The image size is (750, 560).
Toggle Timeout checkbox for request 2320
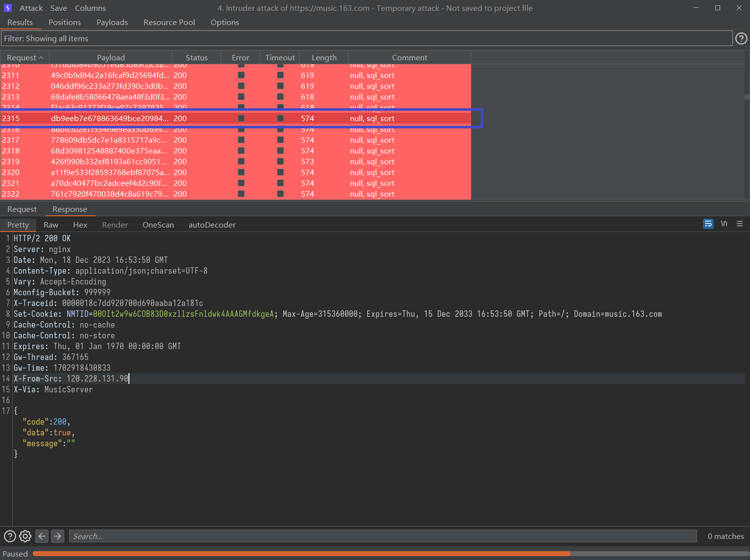(280, 173)
